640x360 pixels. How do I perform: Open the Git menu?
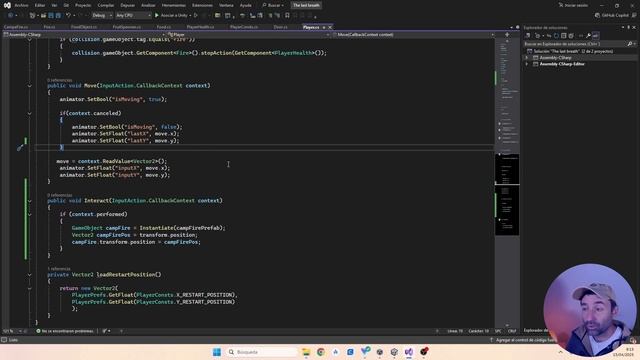point(66,5)
